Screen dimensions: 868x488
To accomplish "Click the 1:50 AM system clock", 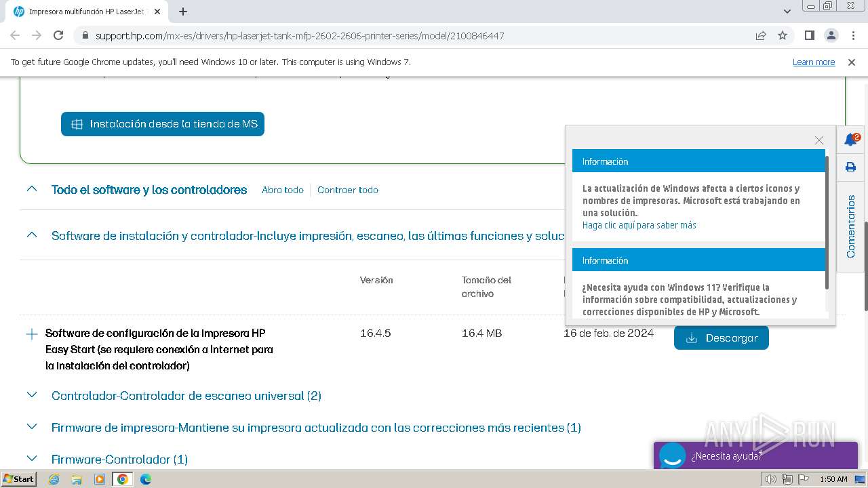I will 833,479.
